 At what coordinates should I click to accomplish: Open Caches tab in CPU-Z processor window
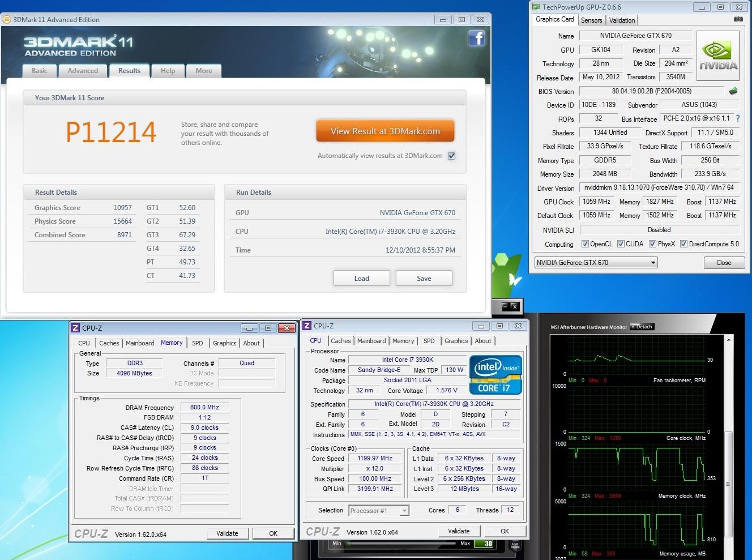click(341, 341)
